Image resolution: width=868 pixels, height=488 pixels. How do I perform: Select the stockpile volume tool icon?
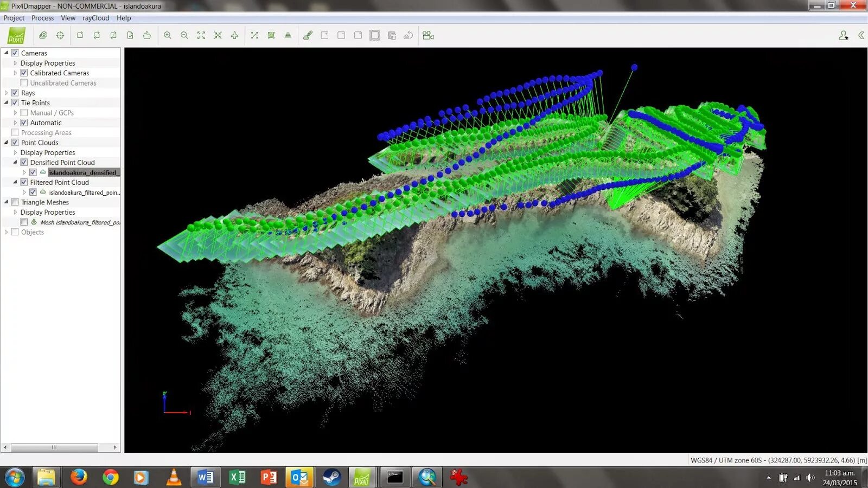[288, 35]
